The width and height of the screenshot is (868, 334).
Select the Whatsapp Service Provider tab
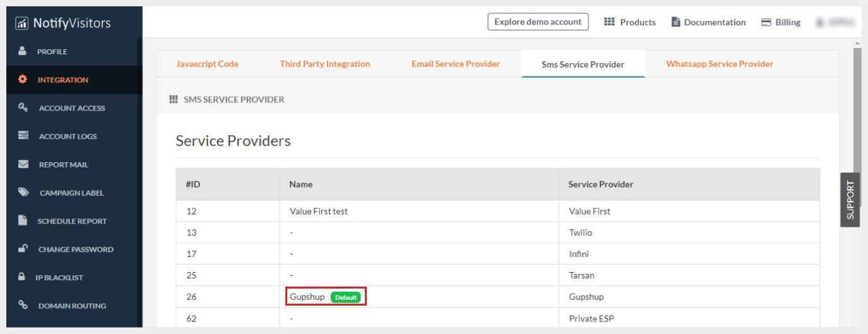(719, 64)
